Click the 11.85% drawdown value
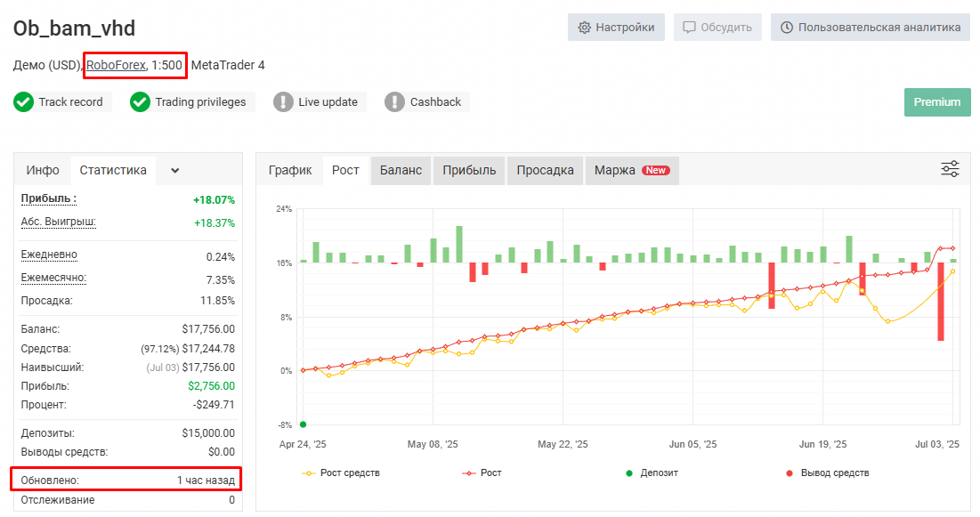Viewport: 980px width, 517px height. 217,301
